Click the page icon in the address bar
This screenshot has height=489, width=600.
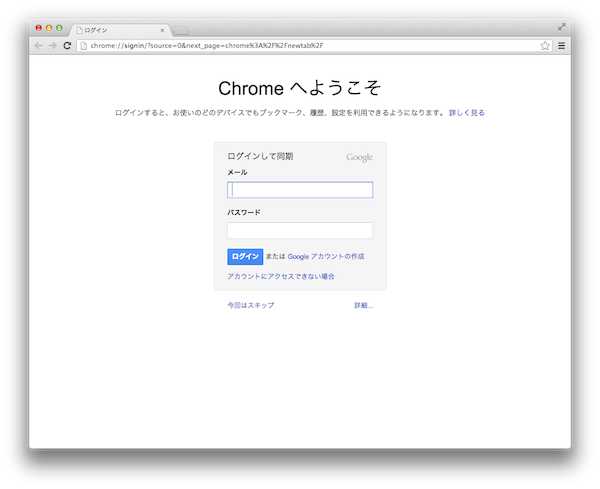[x=83, y=46]
